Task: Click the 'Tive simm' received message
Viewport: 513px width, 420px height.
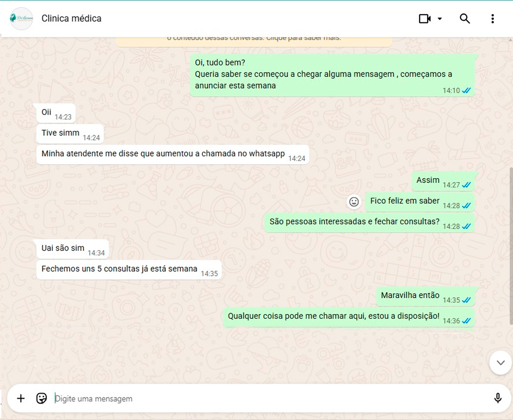Action: pos(61,133)
